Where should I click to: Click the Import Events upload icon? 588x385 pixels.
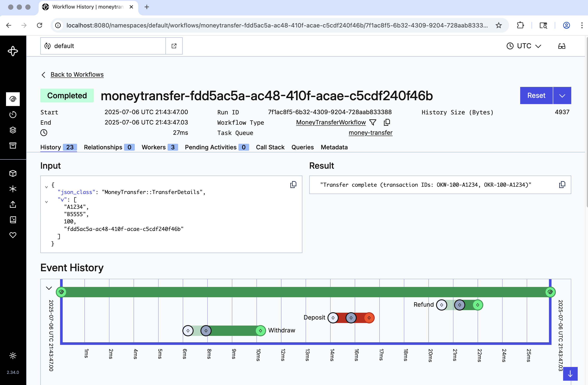[13, 204]
